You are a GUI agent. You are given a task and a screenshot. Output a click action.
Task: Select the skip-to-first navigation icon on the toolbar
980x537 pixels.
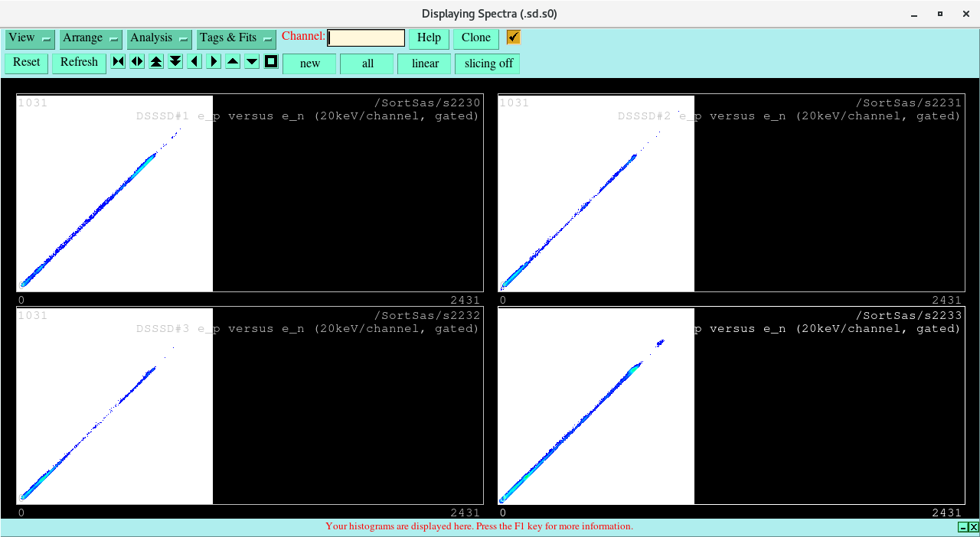[117, 61]
